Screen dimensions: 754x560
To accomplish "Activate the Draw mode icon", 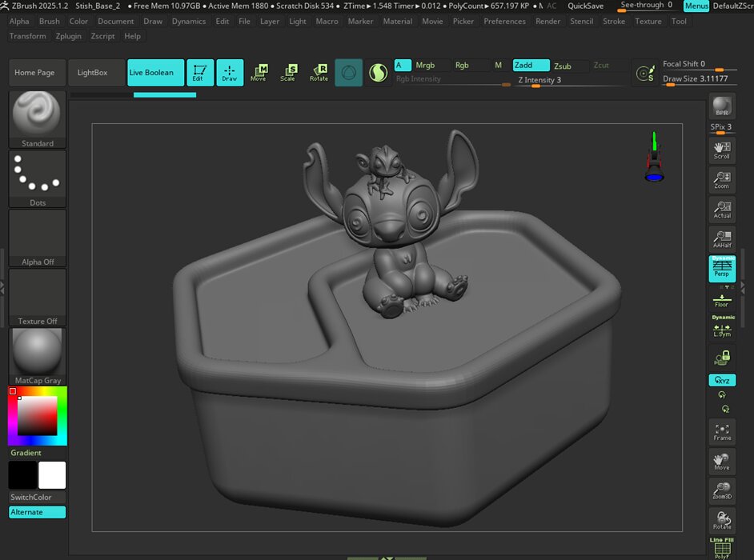I will click(230, 73).
